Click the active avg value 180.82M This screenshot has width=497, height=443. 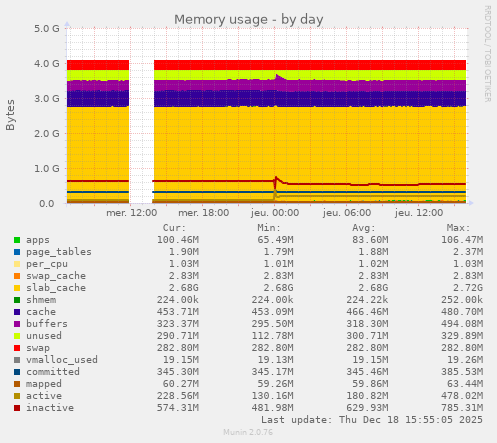coord(367,396)
